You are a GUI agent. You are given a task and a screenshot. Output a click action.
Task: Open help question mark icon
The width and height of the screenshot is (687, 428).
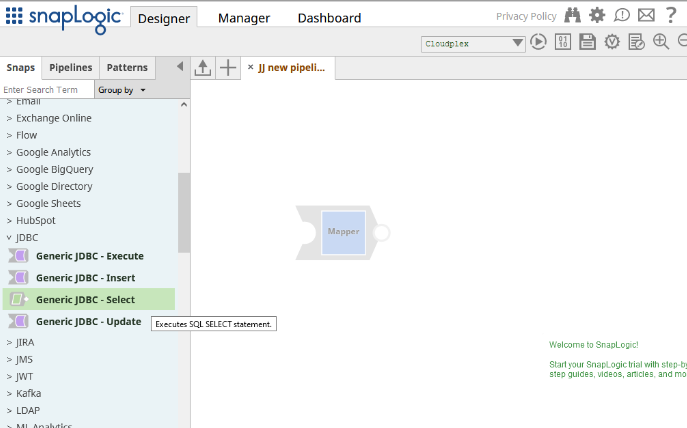pos(671,15)
